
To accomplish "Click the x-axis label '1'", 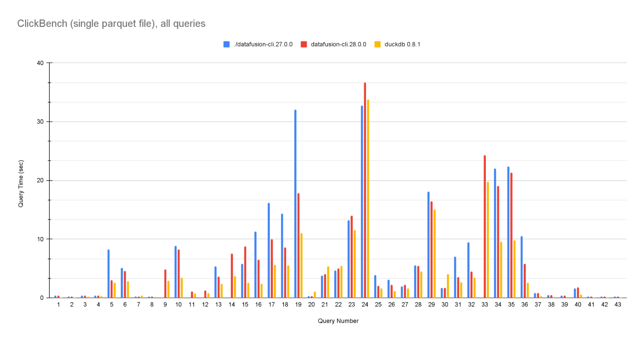I will click(58, 305).
